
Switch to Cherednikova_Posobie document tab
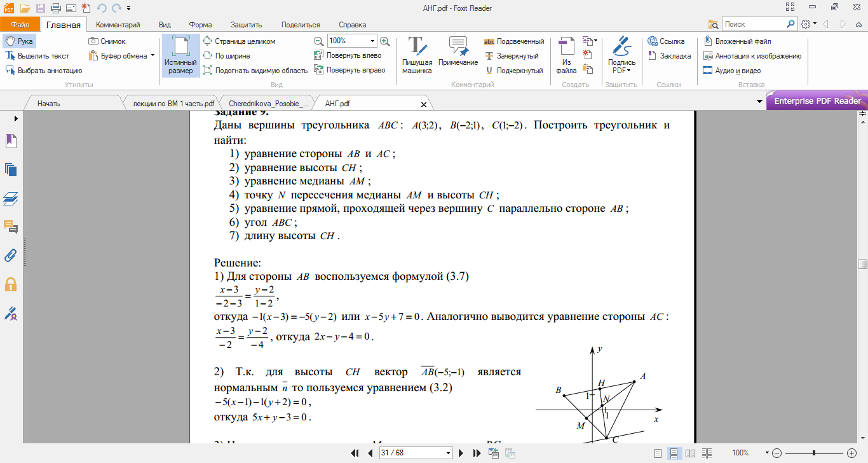coord(269,102)
